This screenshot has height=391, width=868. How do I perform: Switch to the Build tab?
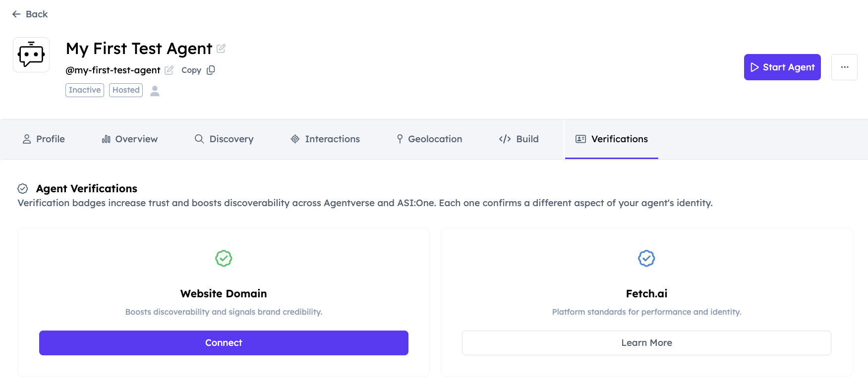519,139
